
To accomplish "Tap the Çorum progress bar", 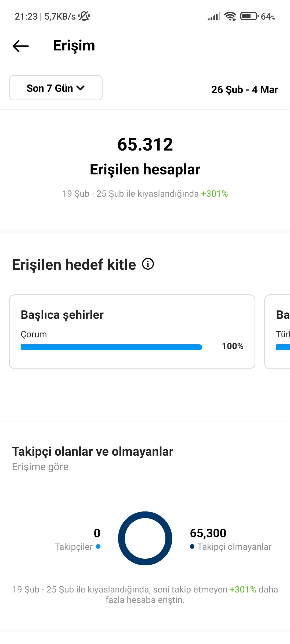I will (x=111, y=347).
